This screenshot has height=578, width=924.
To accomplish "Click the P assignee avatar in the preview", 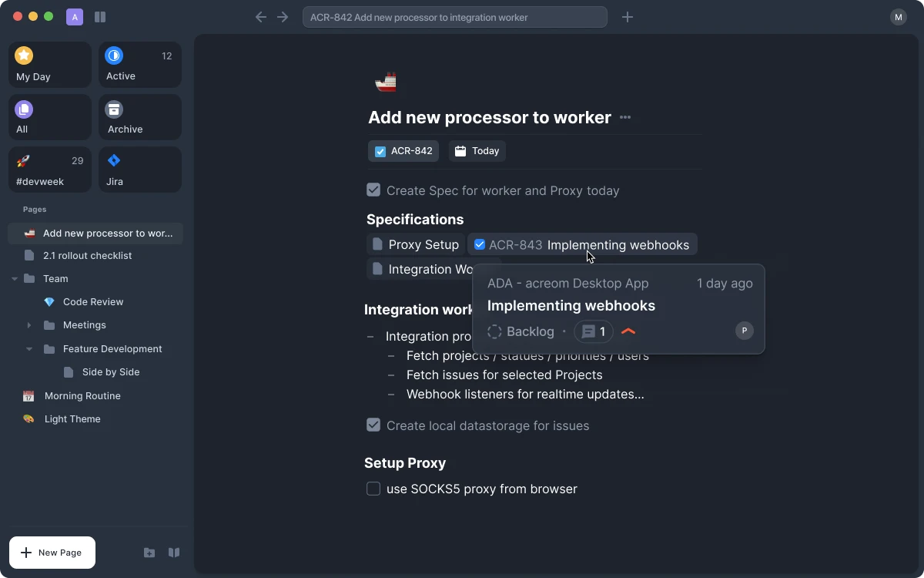I will [x=744, y=331].
